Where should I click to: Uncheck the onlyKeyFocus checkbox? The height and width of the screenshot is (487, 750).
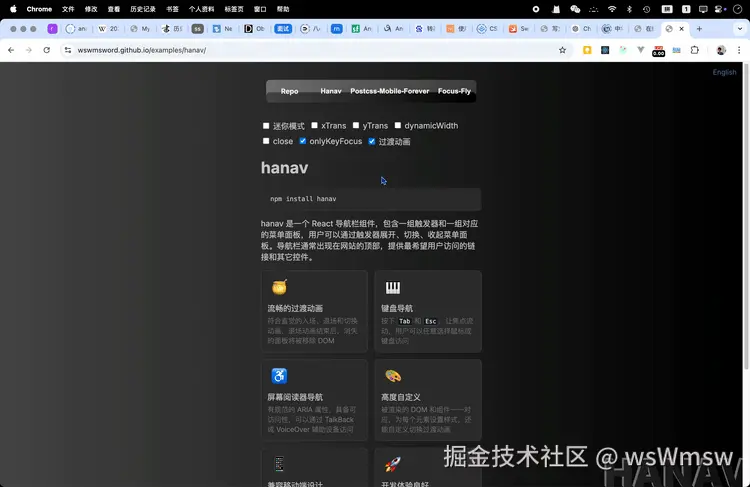(303, 141)
